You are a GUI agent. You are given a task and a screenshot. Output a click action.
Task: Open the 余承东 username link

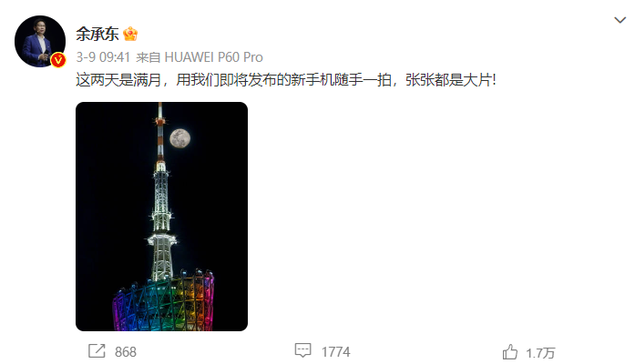click(97, 34)
